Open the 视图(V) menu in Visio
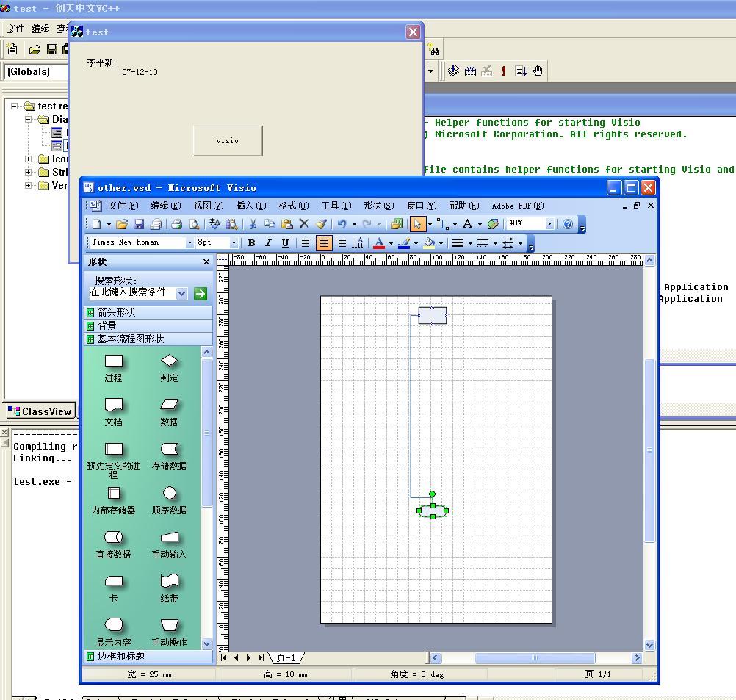The height and width of the screenshot is (700, 736). pyautogui.click(x=209, y=206)
